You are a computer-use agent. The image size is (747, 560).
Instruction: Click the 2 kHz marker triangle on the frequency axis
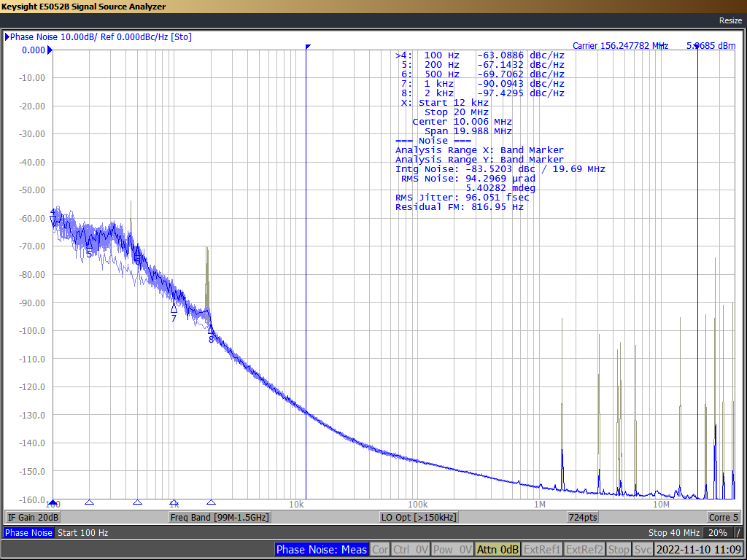point(211,502)
